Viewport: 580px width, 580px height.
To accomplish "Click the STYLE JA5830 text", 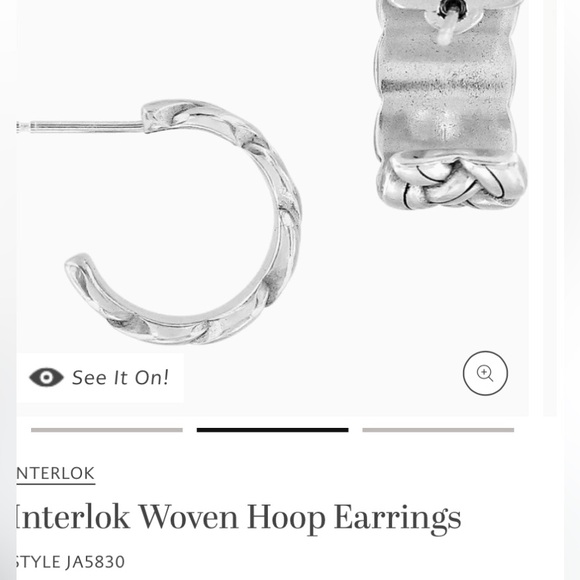I will tap(70, 562).
